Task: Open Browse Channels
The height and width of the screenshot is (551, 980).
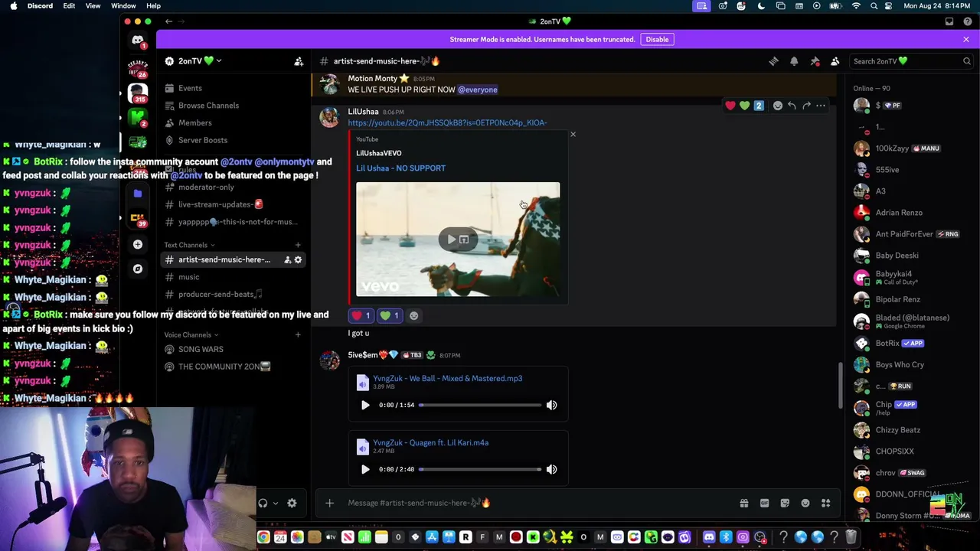Action: (208, 106)
